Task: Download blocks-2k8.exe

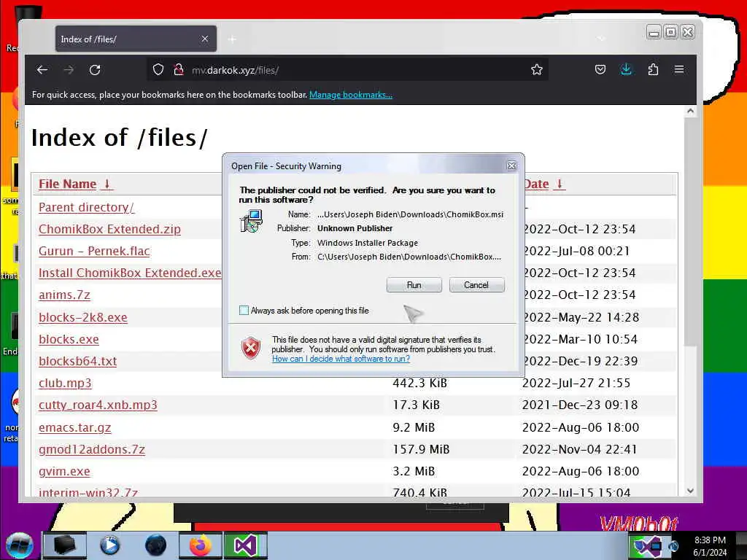Action: 83,317
